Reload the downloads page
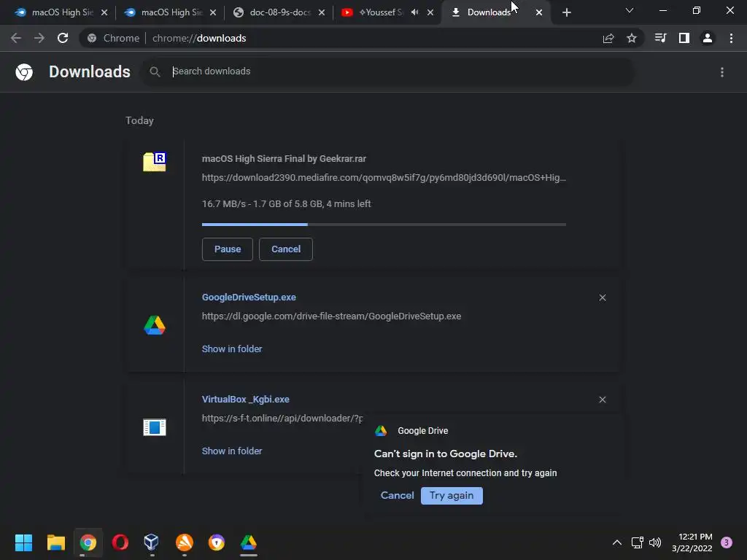The height and width of the screenshot is (560, 747). tap(63, 38)
